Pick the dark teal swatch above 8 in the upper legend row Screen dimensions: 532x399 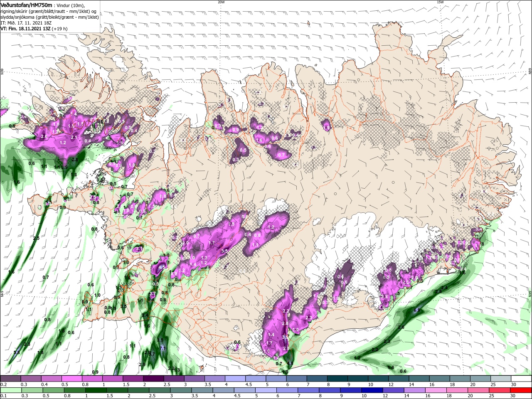(x=337, y=378)
